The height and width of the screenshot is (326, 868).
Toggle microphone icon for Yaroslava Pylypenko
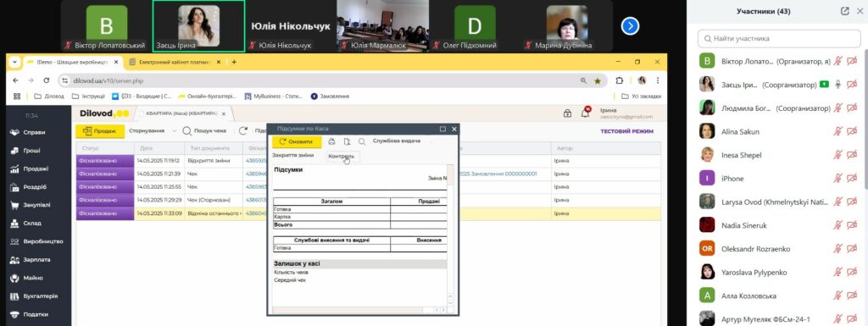pyautogui.click(x=838, y=273)
